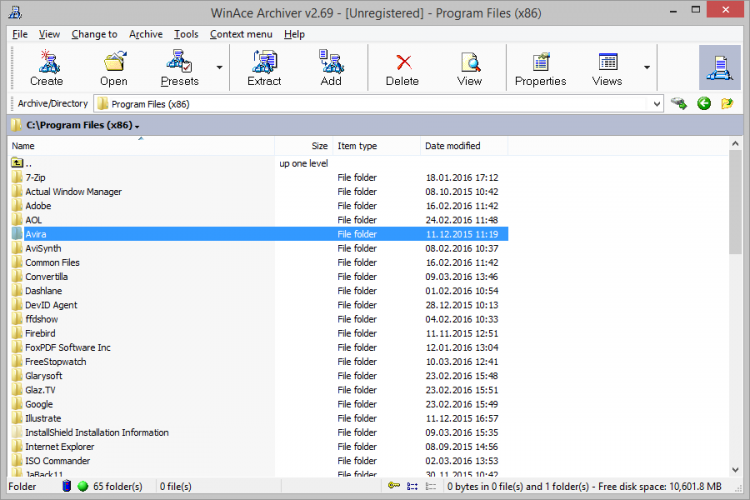This screenshot has width=750, height=500.
Task: Select the ISO Commander folder
Action: pyautogui.click(x=58, y=461)
